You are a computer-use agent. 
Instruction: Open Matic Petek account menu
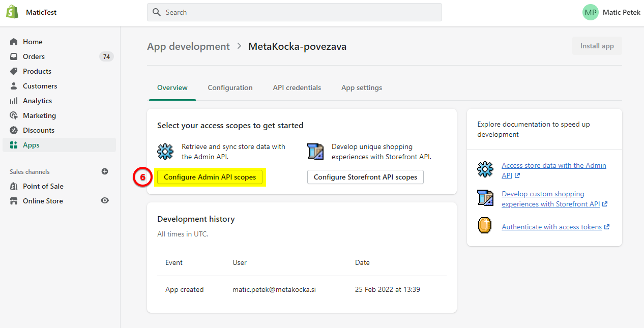(x=622, y=12)
